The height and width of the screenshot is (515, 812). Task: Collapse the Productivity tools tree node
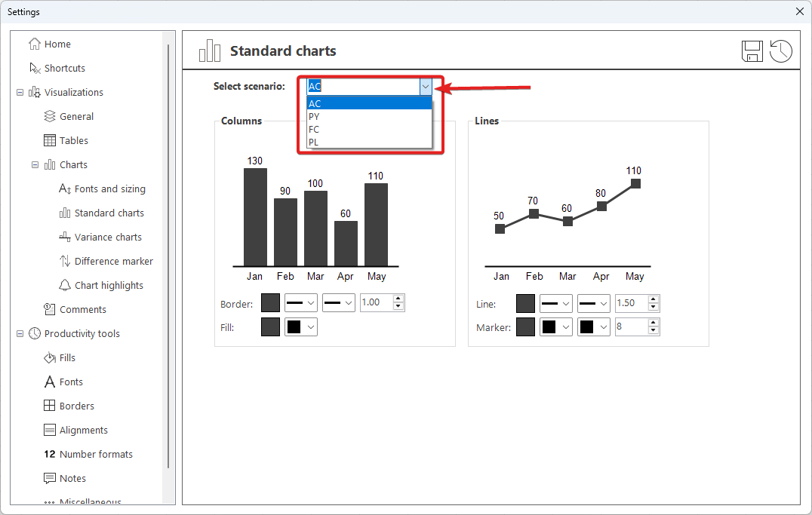click(20, 333)
